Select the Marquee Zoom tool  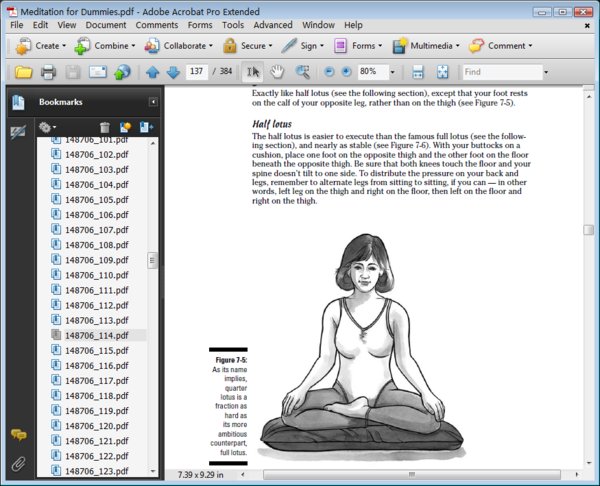[302, 72]
